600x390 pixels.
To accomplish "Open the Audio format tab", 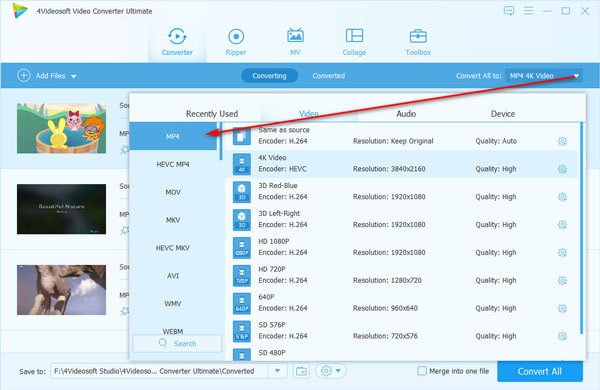I will pos(406,114).
